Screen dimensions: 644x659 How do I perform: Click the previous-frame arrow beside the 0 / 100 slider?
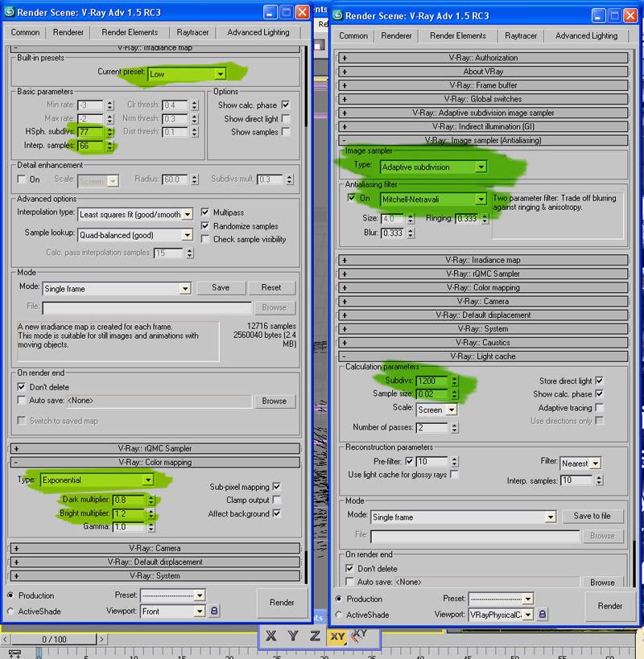(x=5, y=639)
